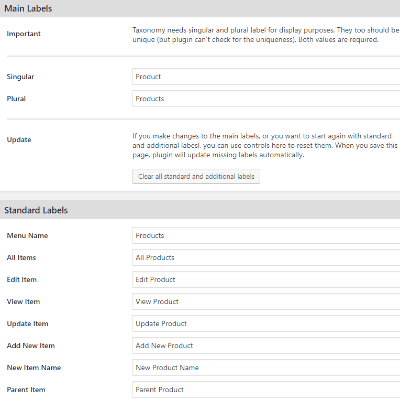This screenshot has width=400, height=400.
Task: Click the Menu Name input field
Action: coord(266,235)
